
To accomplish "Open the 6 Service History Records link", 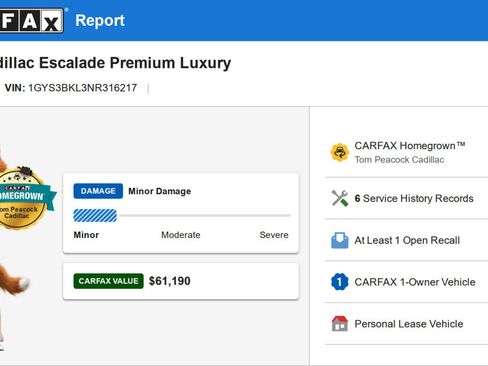I will click(414, 198).
